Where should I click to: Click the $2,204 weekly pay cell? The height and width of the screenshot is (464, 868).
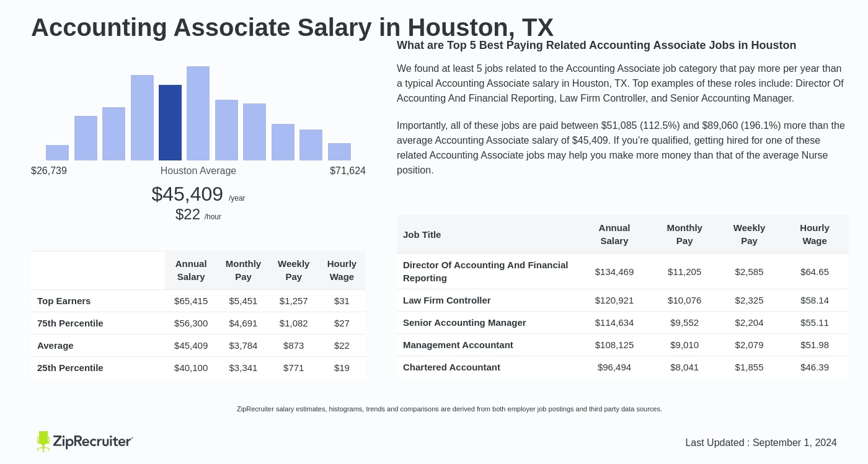pyautogui.click(x=750, y=323)
